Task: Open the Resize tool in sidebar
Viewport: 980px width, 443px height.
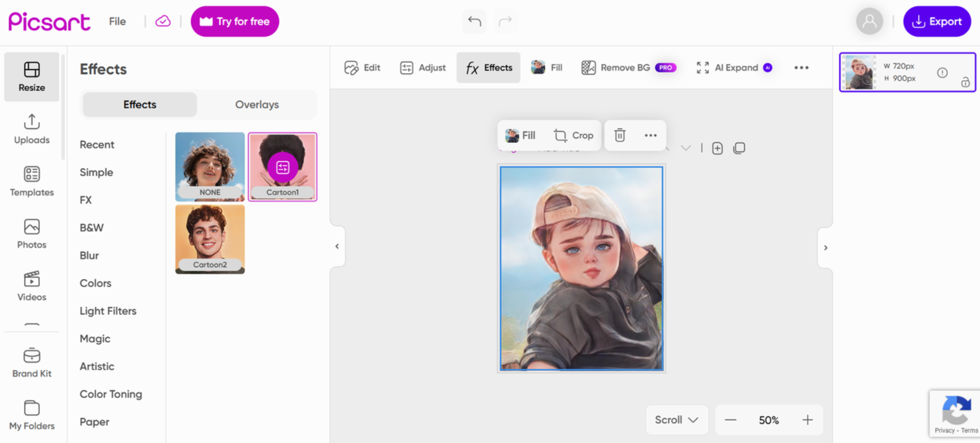Action: 32,77
